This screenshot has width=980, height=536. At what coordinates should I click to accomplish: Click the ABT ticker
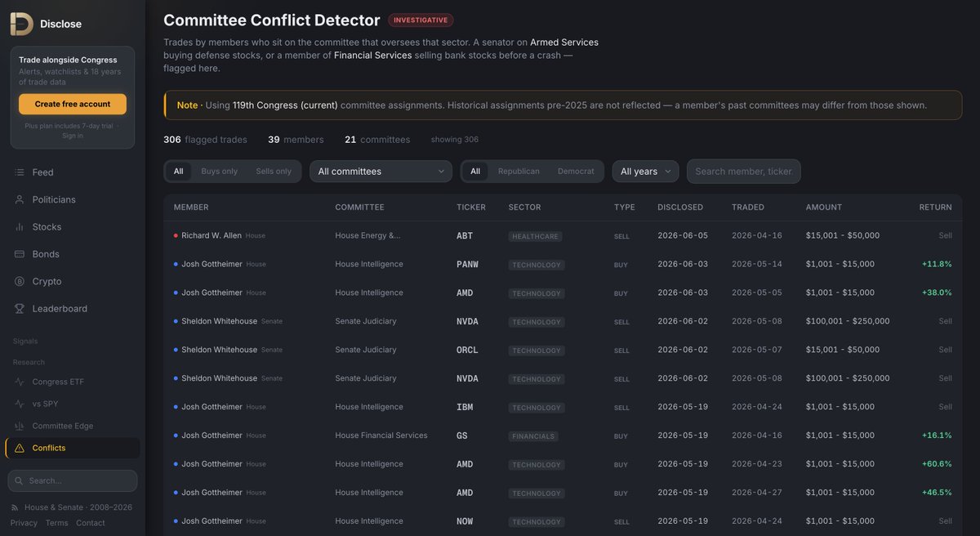[465, 235]
